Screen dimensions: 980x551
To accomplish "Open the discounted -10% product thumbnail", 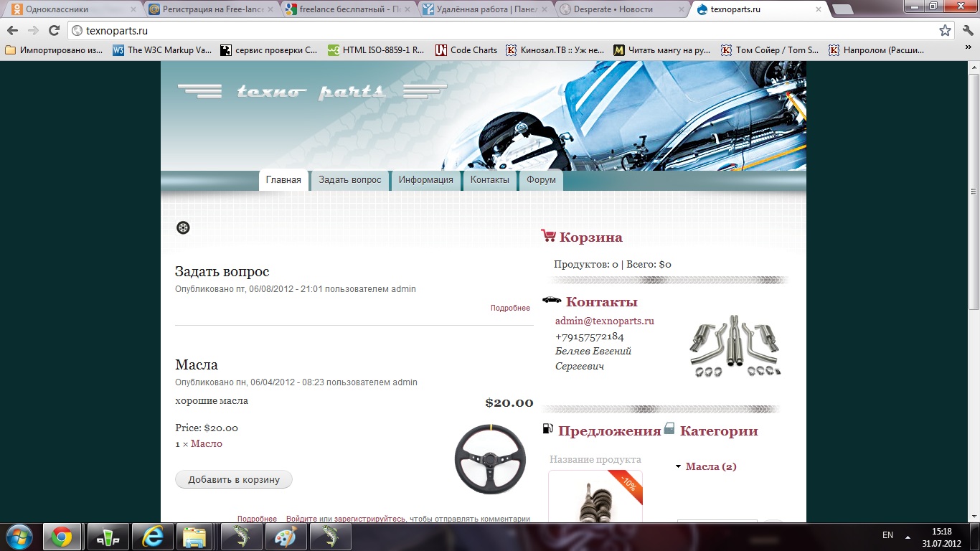I will [595, 496].
